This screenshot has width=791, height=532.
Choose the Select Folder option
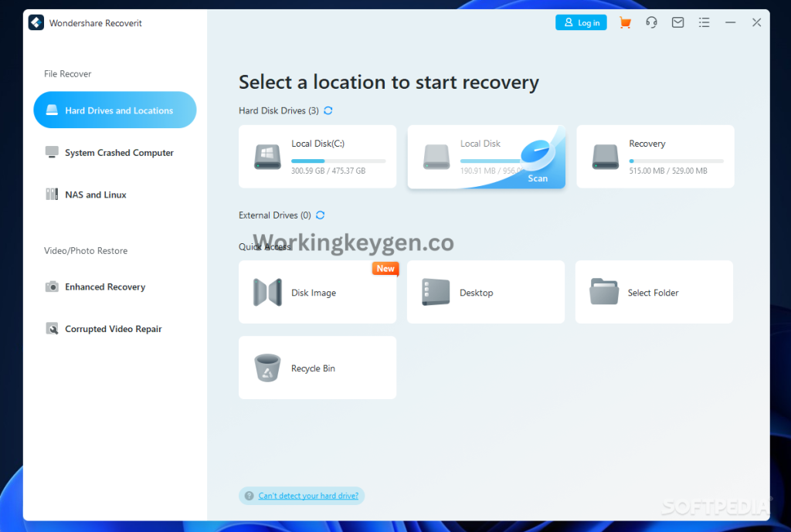point(654,292)
